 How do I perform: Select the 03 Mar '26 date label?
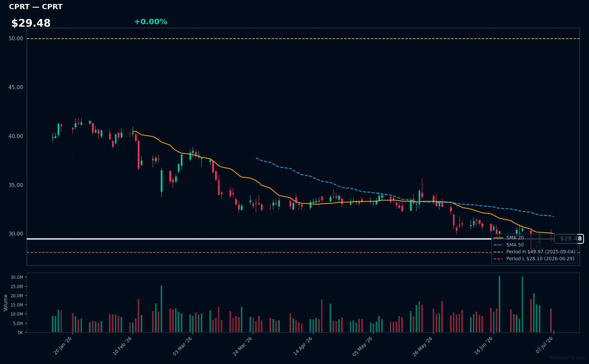click(182, 346)
